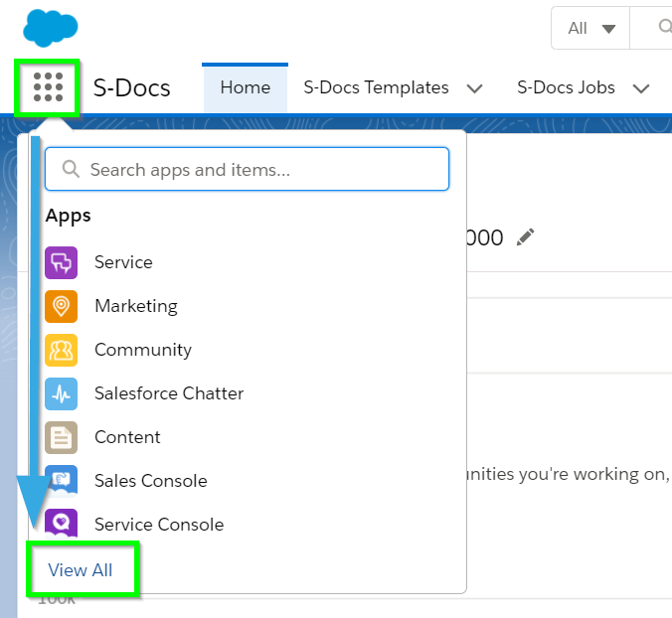Click the Service app icon
Image resolution: width=672 pixels, height=618 pixels.
tap(62, 262)
